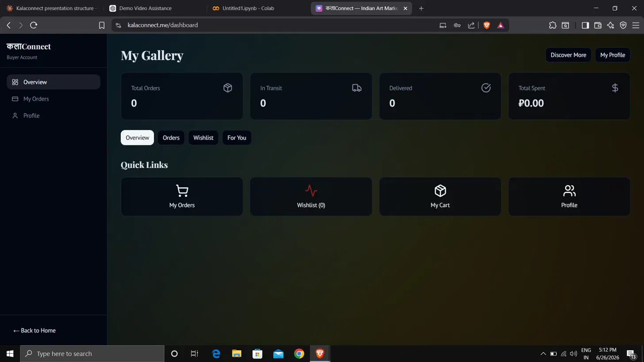Click the share page icon
This screenshot has width=644, height=362.
tap(471, 25)
